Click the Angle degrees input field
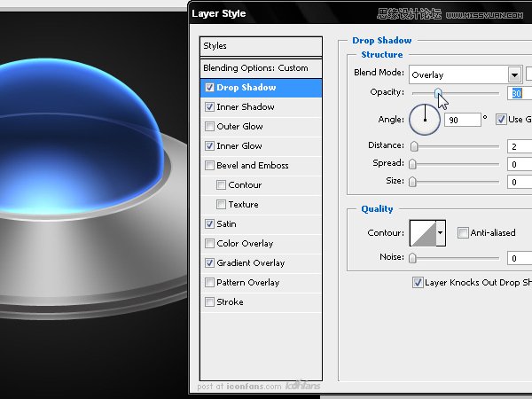Image resolution: width=532 pixels, height=399 pixels. click(x=461, y=119)
